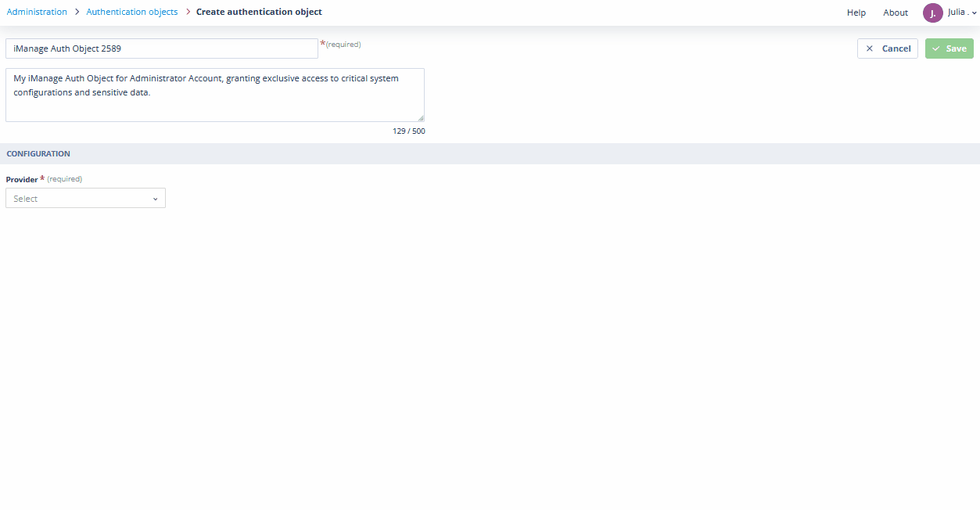Edit the description text area
Viewport: 980px width, 510px height.
click(215, 95)
